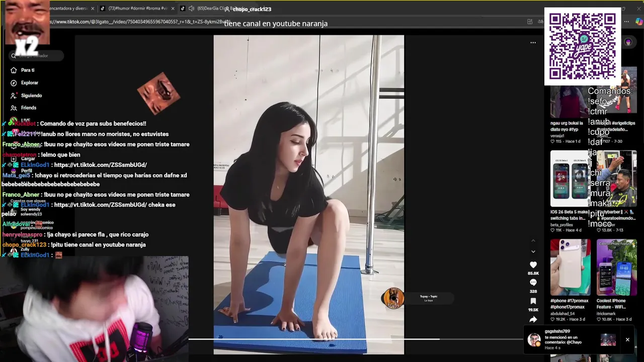Viewport: 644px width, 362px height.
Task: Open the iOS 26 Beta 5 video thumbnail
Action: (x=570, y=178)
